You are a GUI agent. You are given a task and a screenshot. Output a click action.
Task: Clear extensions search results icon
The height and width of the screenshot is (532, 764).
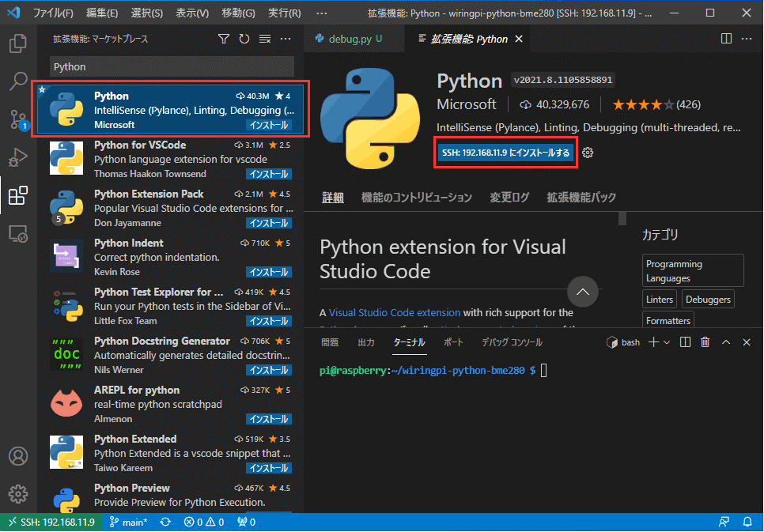pyautogui.click(x=265, y=39)
